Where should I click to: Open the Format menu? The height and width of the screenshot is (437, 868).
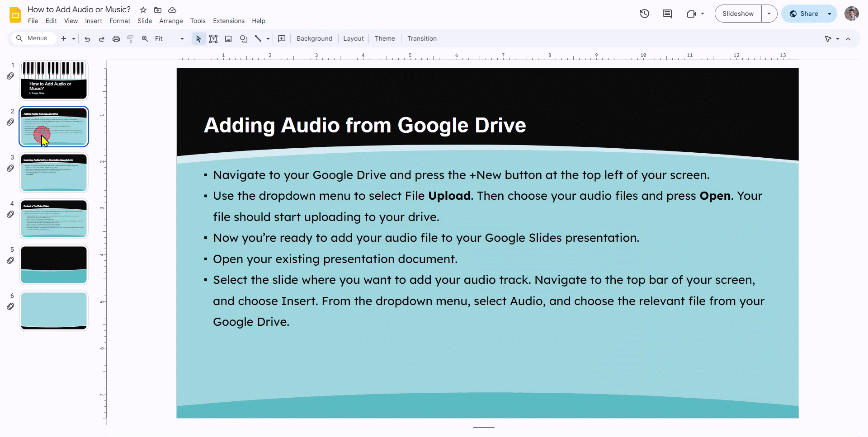pyautogui.click(x=119, y=21)
